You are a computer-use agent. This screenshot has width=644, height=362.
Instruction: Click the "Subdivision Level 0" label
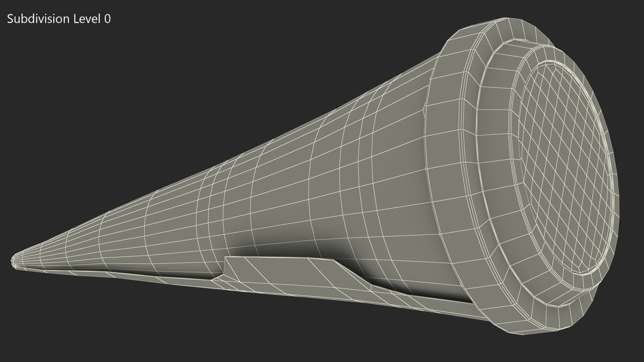click(59, 19)
